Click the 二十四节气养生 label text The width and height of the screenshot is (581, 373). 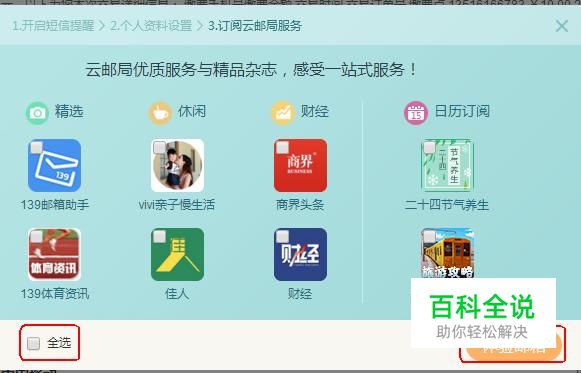pyautogui.click(x=447, y=204)
